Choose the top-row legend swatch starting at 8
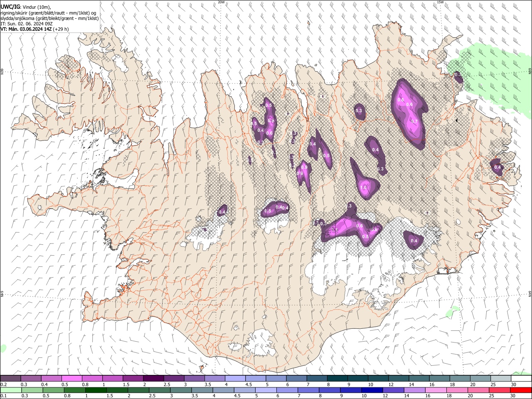Image resolution: width=532 pixels, height=399 pixels. 337,379
